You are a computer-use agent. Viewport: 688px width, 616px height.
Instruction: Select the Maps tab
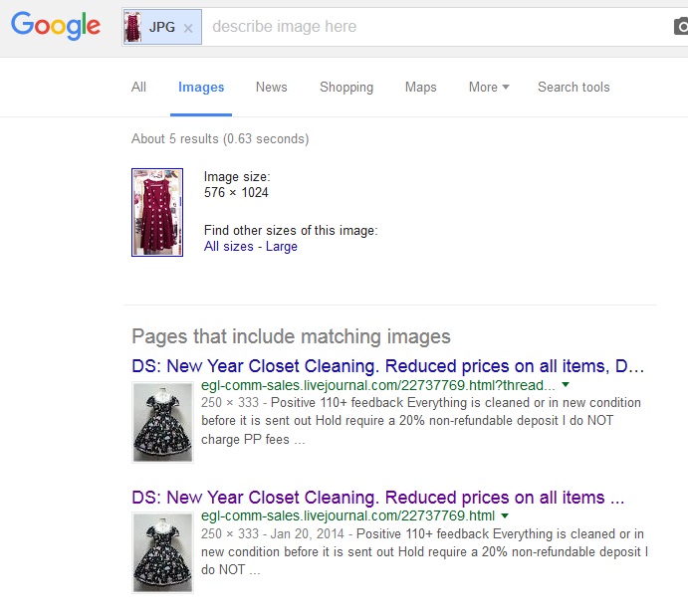tap(420, 87)
